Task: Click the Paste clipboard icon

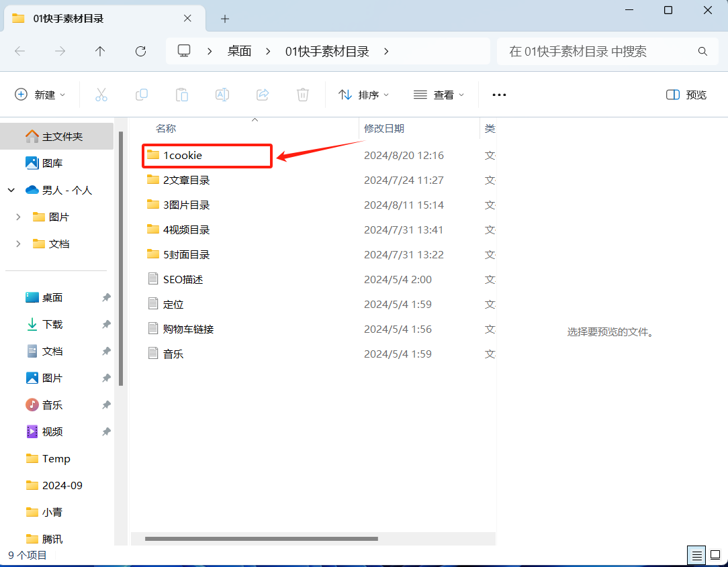Action: click(182, 95)
